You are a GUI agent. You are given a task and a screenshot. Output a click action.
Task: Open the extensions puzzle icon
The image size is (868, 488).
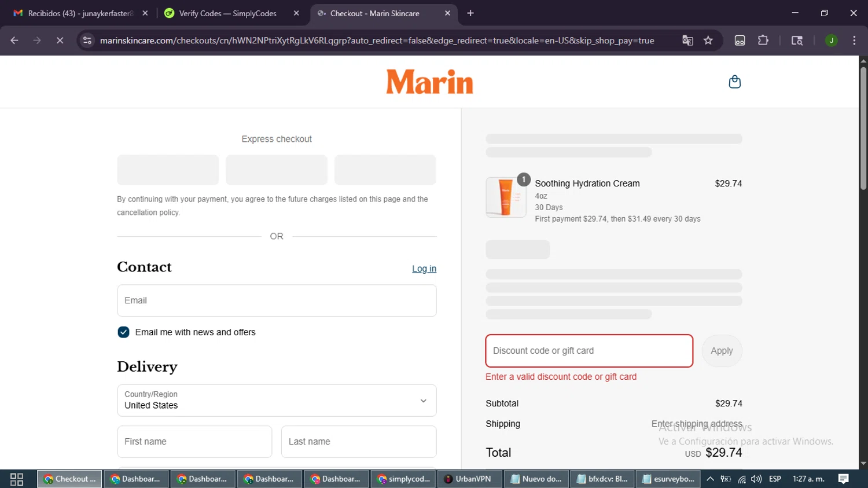(763, 41)
